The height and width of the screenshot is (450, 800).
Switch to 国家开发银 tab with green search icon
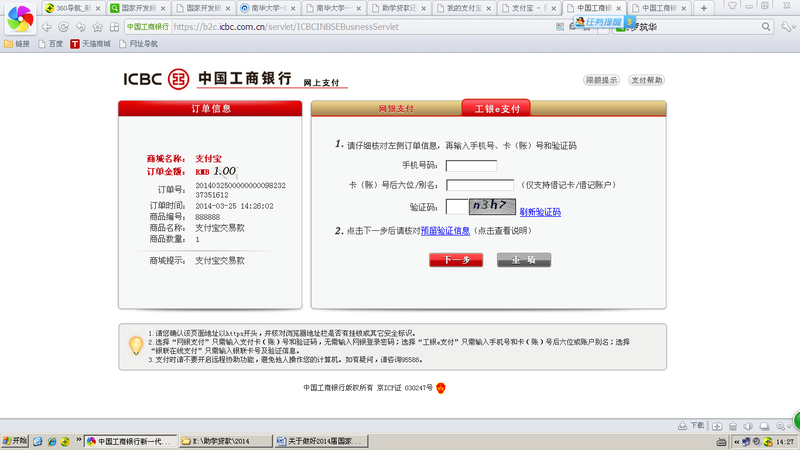pos(138,8)
